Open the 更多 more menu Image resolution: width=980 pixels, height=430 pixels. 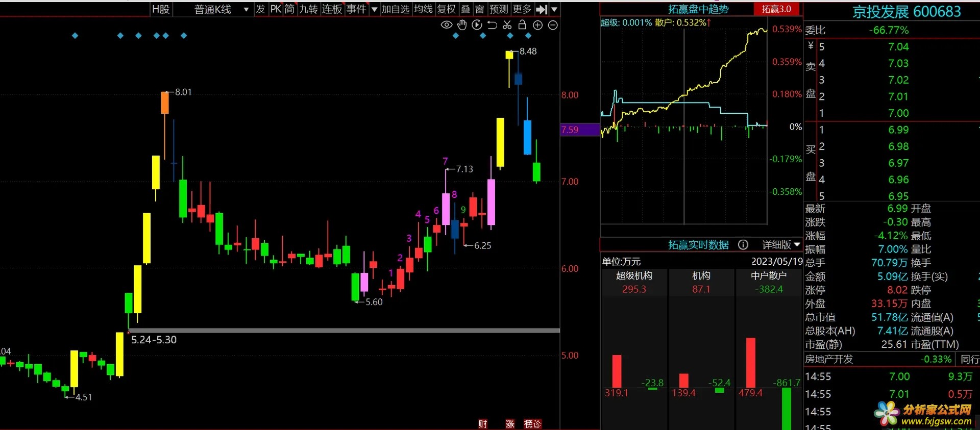point(522,9)
